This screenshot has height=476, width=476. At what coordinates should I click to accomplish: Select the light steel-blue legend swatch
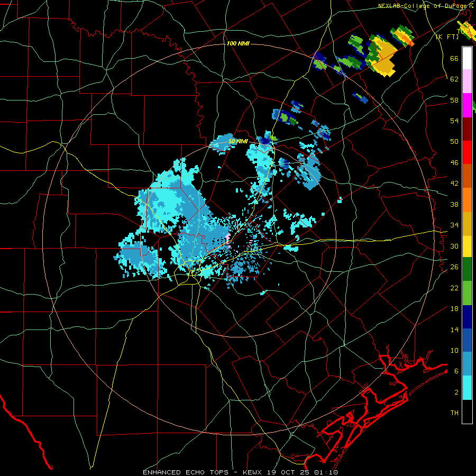pyautogui.click(x=467, y=364)
